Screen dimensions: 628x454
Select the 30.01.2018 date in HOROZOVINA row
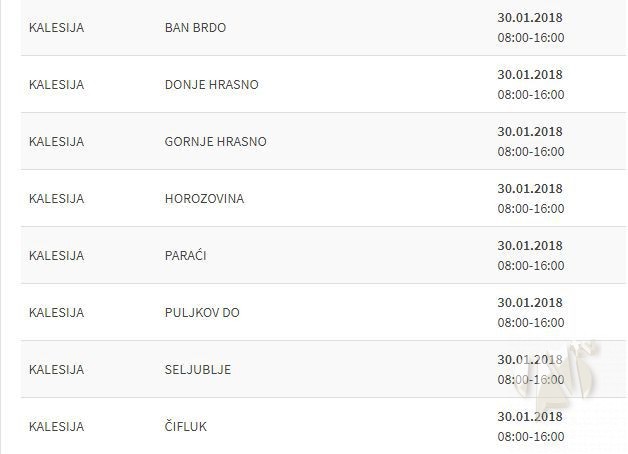point(530,188)
